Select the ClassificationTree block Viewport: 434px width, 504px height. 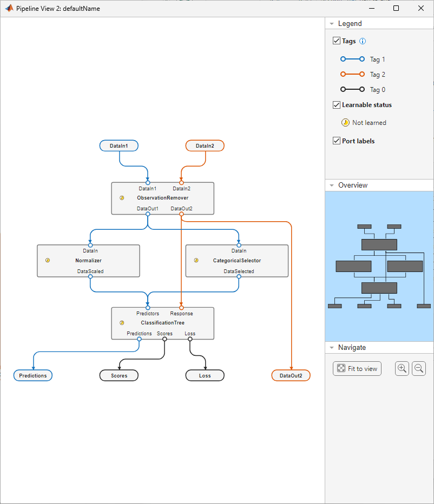click(162, 323)
